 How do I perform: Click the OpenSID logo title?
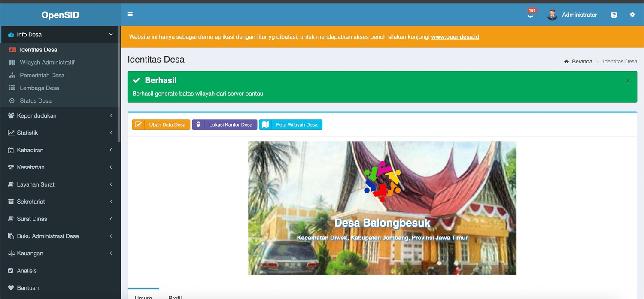click(x=60, y=15)
